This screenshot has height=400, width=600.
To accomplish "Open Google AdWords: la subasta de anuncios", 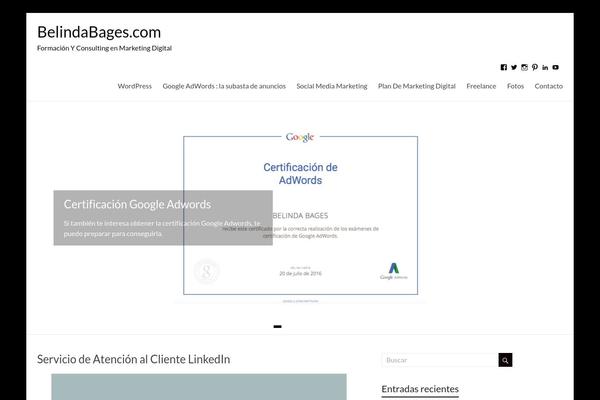I will (x=224, y=86).
